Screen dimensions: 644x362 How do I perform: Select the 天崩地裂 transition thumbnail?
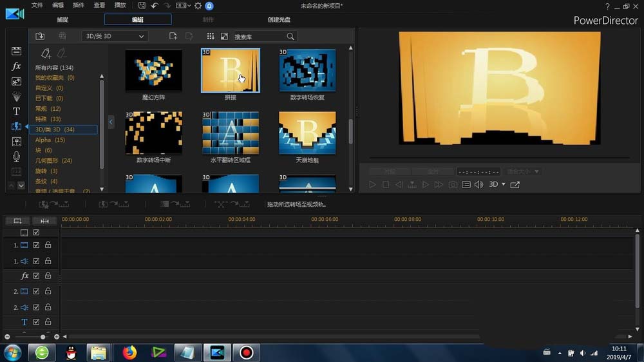click(x=307, y=133)
